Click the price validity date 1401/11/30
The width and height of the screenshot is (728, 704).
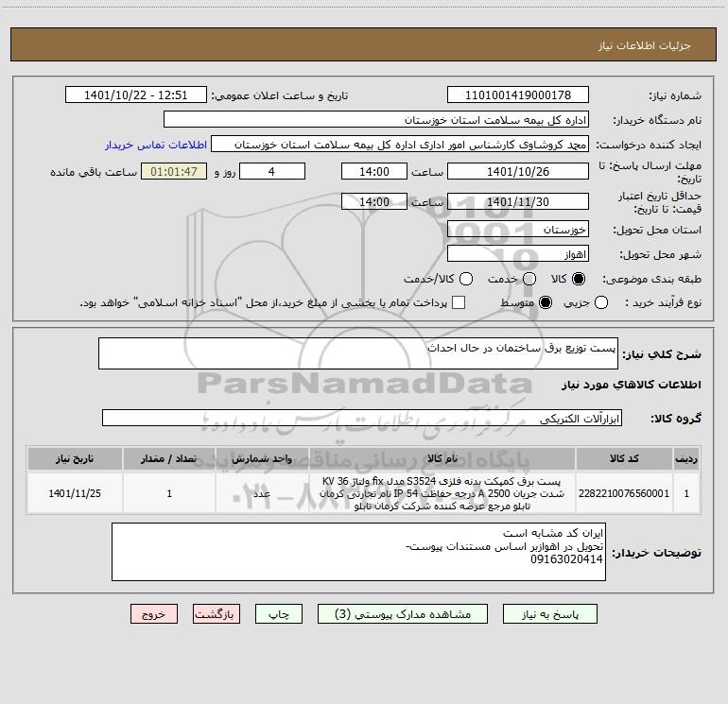click(518, 201)
